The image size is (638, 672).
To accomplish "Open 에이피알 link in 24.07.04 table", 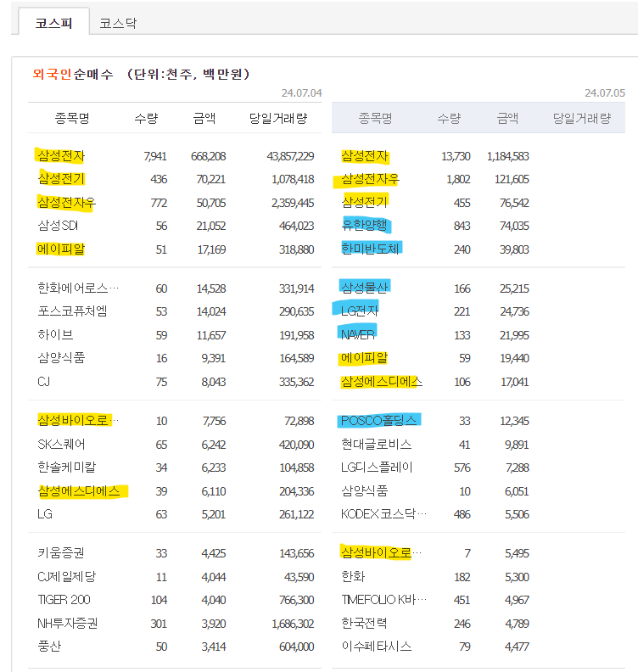I will [x=61, y=249].
